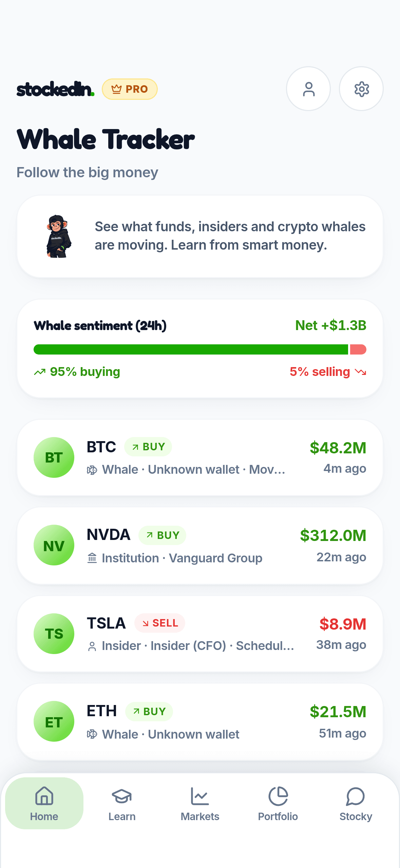
Task: Switch to the Home tab
Action: point(44,803)
